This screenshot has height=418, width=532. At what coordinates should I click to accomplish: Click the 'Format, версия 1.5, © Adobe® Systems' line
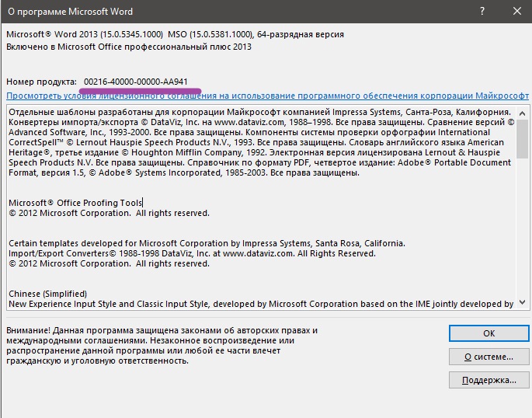coord(184,172)
